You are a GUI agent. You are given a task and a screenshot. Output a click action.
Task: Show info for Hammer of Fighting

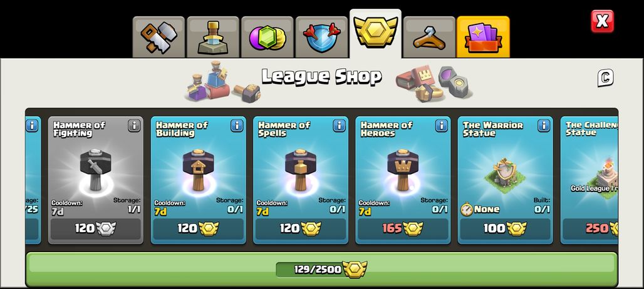[134, 126]
